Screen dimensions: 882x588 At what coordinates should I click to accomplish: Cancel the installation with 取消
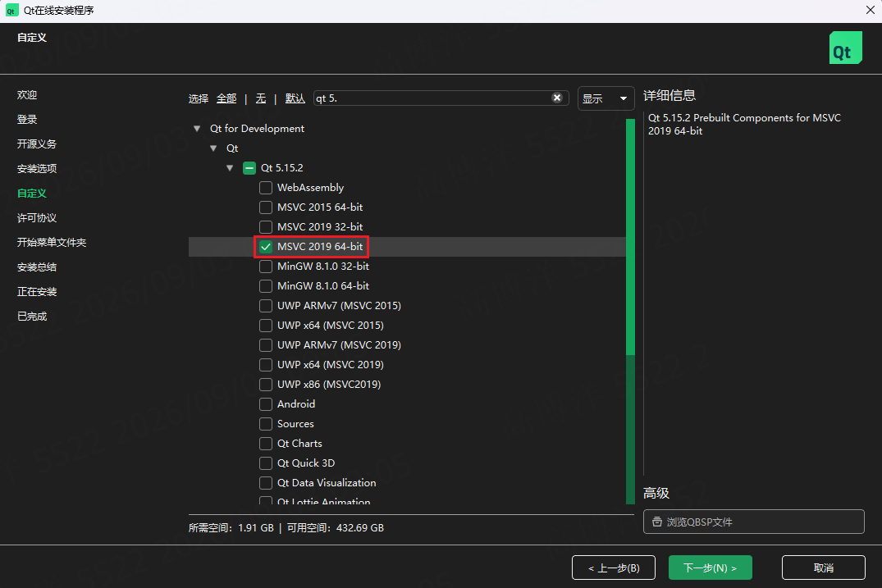(x=824, y=567)
